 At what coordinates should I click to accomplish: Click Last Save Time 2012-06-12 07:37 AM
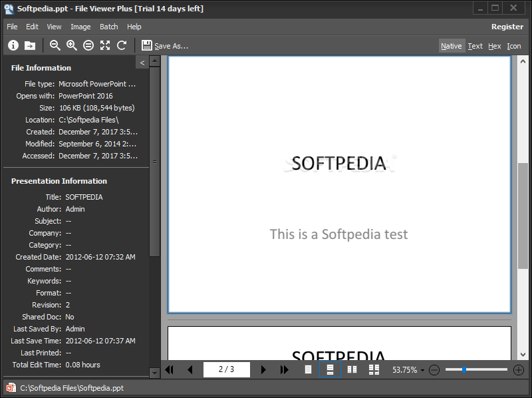tap(100, 341)
